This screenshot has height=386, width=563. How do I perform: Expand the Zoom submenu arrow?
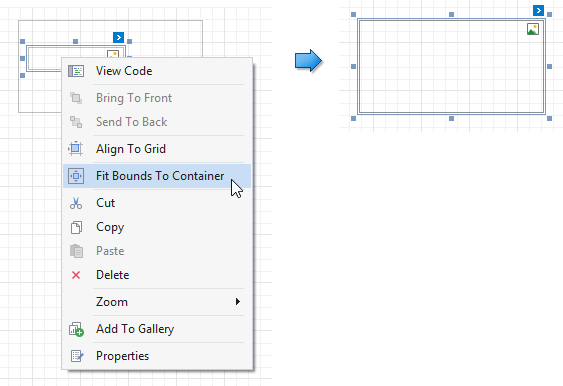pos(237,302)
